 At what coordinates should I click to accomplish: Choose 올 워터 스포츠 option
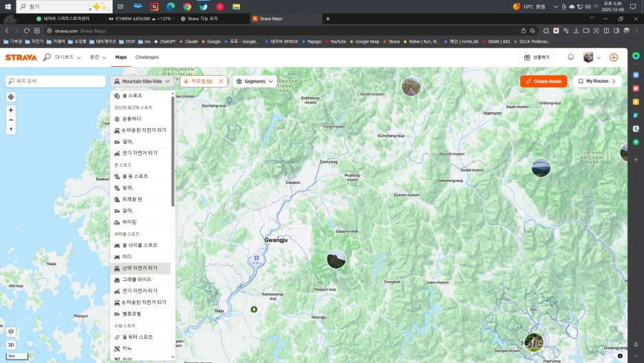tap(140, 337)
